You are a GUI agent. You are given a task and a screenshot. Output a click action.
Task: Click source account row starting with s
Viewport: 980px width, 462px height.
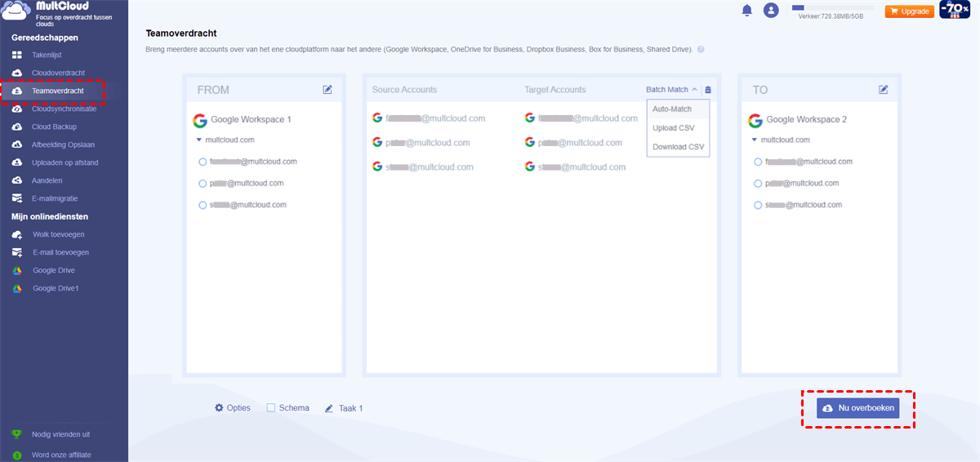click(x=423, y=167)
